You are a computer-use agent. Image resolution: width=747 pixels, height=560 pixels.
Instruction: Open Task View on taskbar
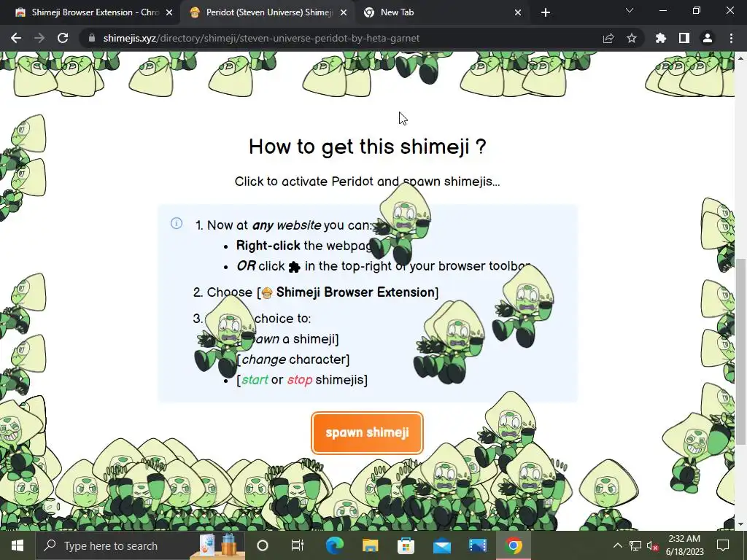(298, 545)
